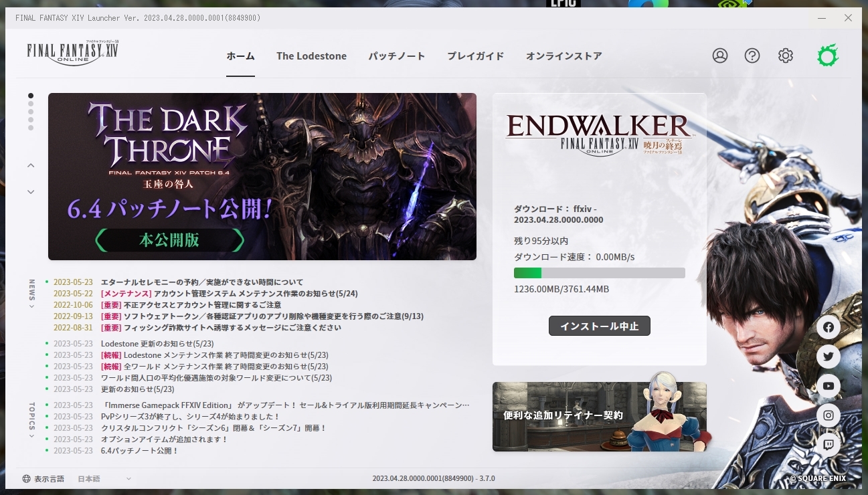Screen dimensions: 868x495
Task: Click 1236.00MB/3761.44MB download size text
Action: (x=561, y=290)
